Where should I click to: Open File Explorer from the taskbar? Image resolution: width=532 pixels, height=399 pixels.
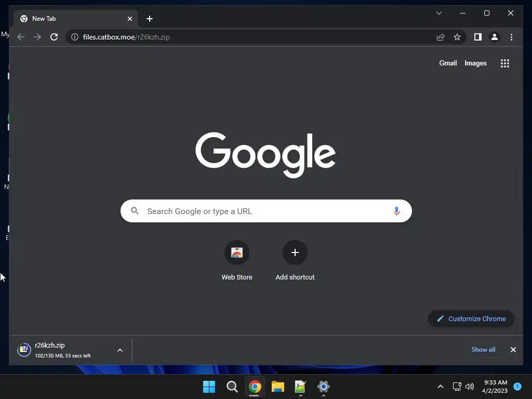[277, 387]
